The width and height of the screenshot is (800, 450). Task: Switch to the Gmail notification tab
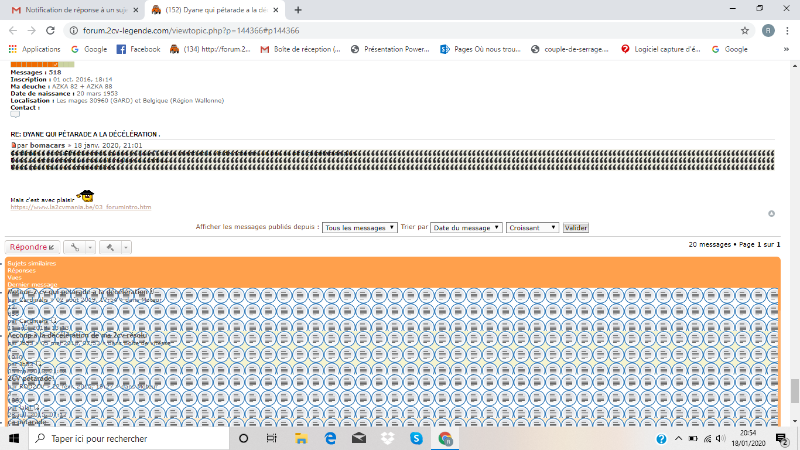[x=72, y=10]
